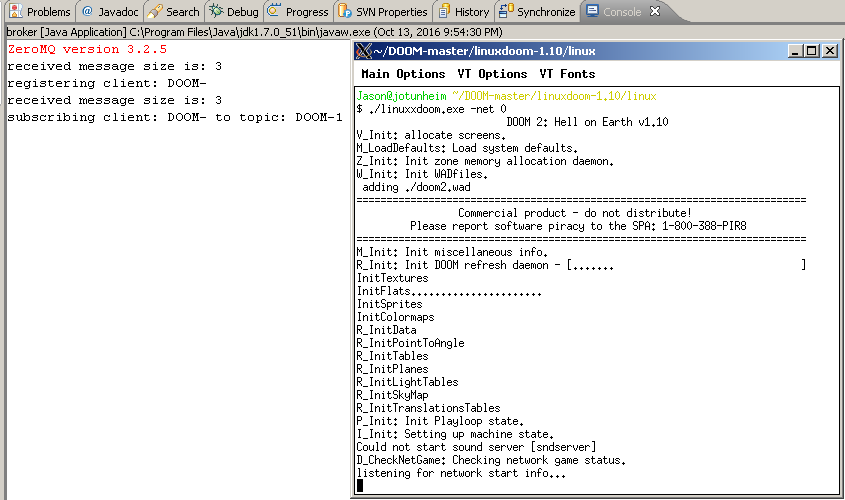The image size is (845, 500).
Task: Click the Console monitor icon
Action: (593, 11)
